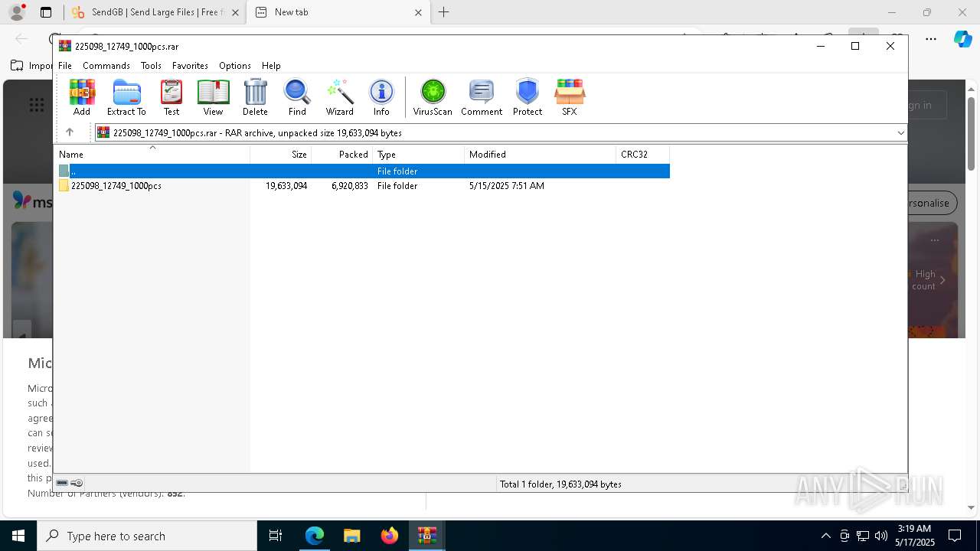This screenshot has width=980, height=551.
Task: Show hidden system tray icons
Action: coord(825,536)
